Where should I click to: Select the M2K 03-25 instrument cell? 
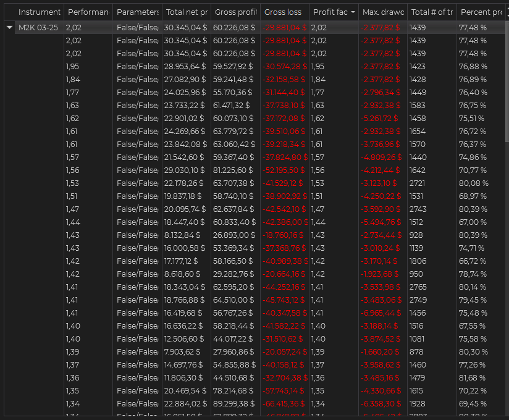[37, 27]
